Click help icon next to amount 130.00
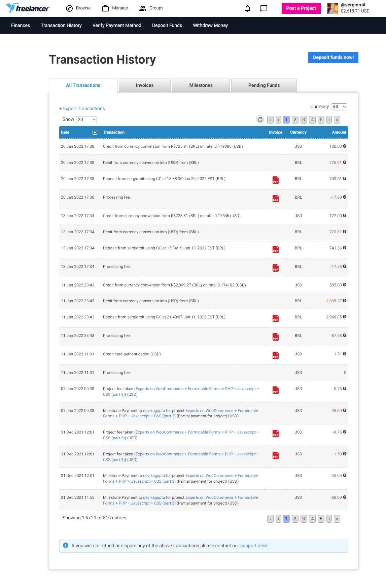 click(x=345, y=146)
